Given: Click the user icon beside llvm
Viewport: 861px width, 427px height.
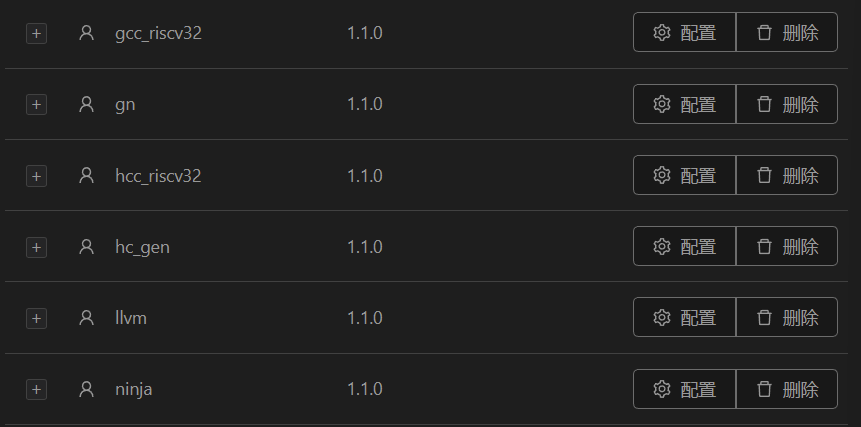Looking at the screenshot, I should click(86, 318).
